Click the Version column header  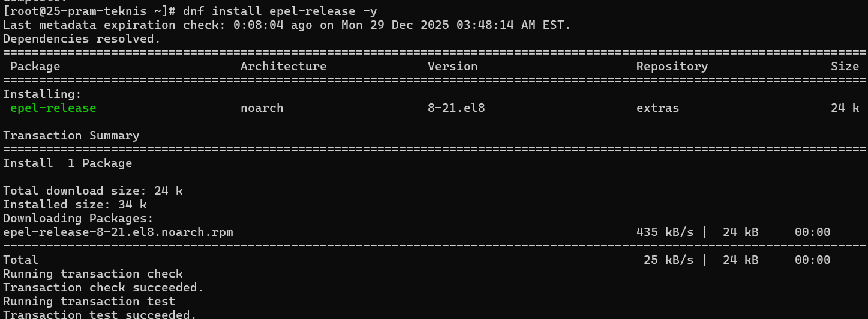pyautogui.click(x=452, y=67)
